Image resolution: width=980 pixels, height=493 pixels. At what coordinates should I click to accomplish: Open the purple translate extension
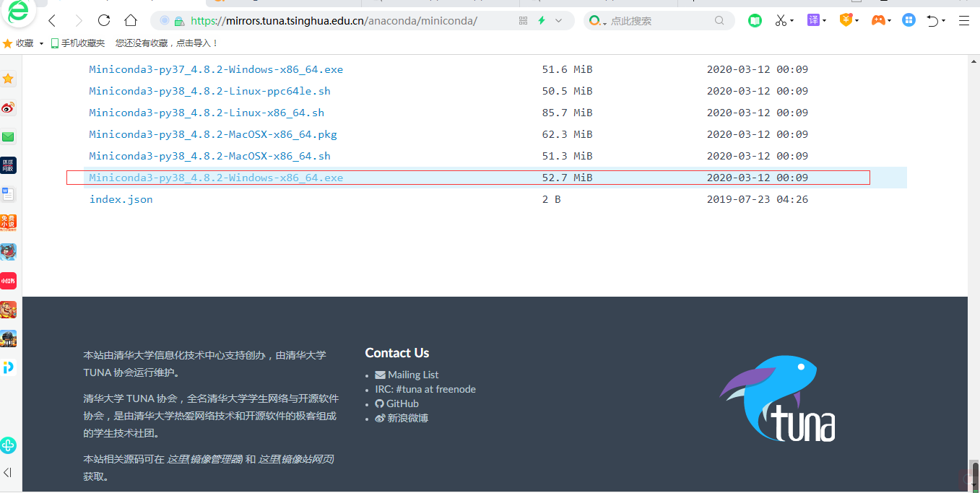click(813, 20)
